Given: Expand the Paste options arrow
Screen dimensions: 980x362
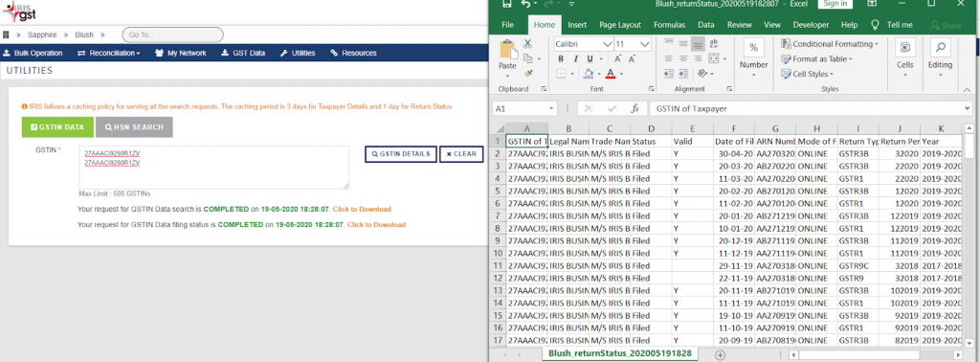Looking at the screenshot, I should 507,75.
